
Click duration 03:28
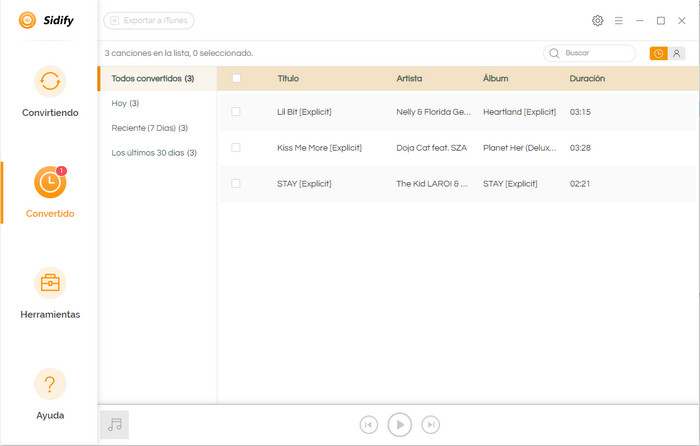click(580, 148)
